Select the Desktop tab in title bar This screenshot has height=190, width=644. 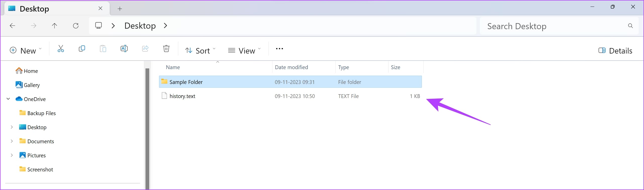click(57, 9)
